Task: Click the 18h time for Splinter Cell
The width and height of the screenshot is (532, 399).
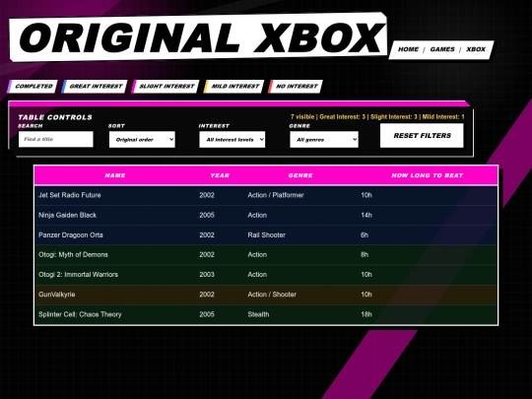Action: [366, 314]
